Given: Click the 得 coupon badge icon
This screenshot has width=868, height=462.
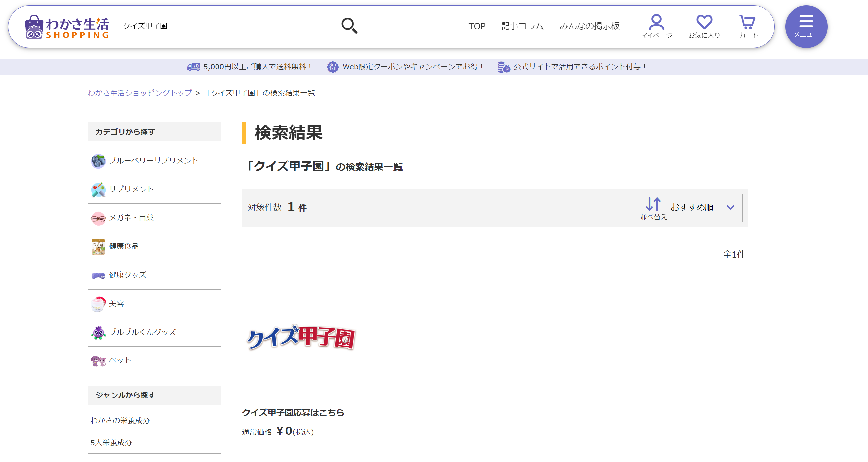Looking at the screenshot, I should coord(333,67).
